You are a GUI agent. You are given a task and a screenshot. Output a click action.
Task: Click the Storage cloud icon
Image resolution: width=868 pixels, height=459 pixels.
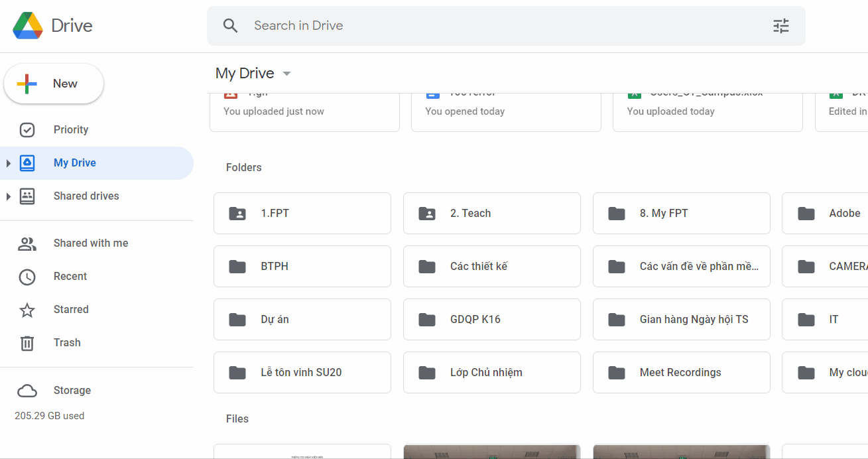pyautogui.click(x=27, y=391)
